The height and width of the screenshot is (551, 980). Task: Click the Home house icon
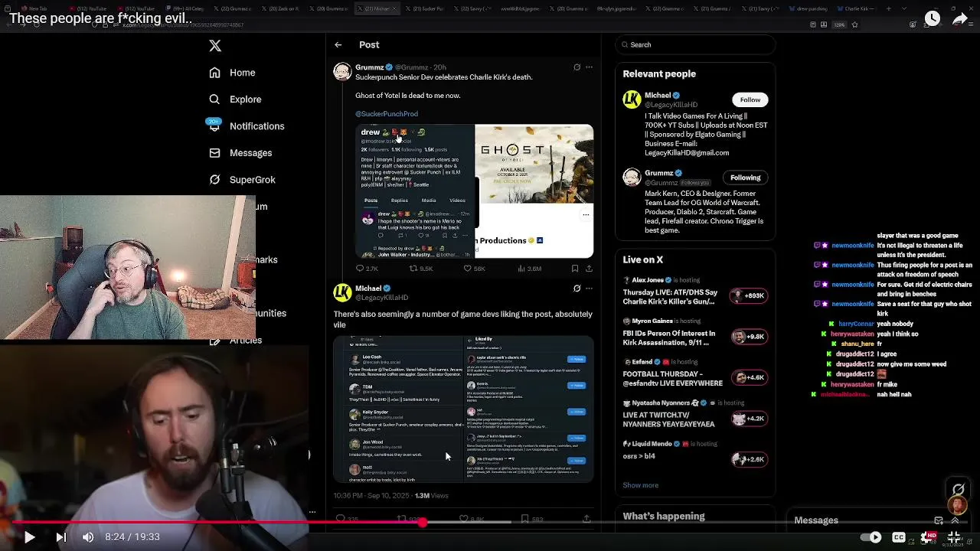coord(214,73)
